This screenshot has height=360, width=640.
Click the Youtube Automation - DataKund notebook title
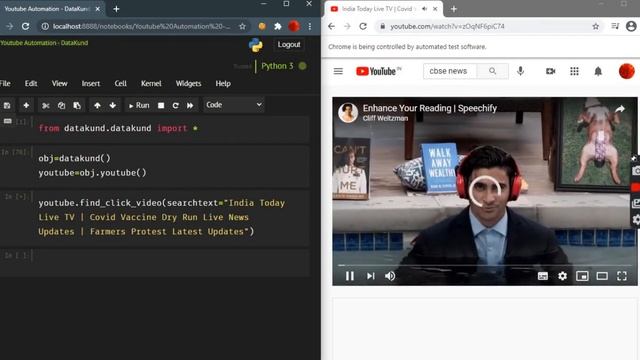(44, 43)
